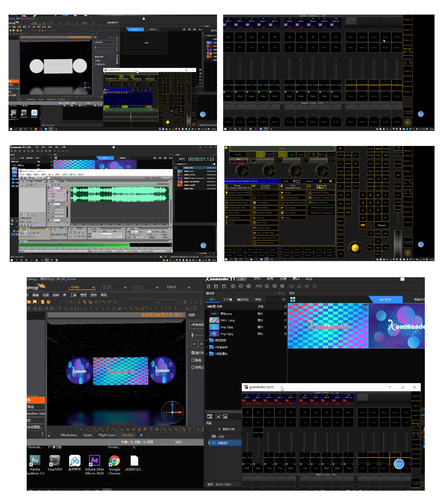The image size is (441, 504).
Task: Select the line drawing tool in wysiwyg
Action: click(87, 429)
